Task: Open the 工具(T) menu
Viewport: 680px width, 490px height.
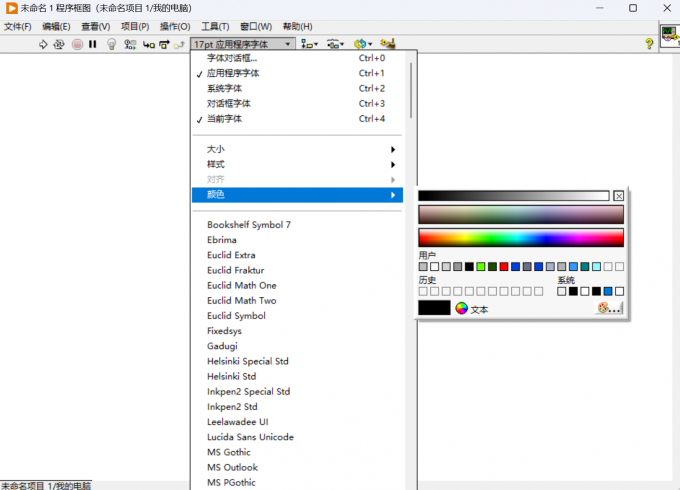Action: pos(215,27)
